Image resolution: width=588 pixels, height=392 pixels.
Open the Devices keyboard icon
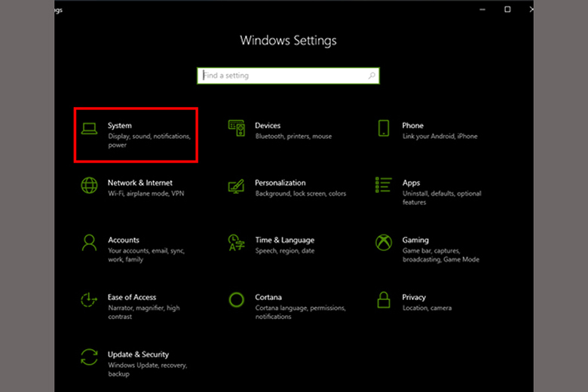(x=237, y=129)
